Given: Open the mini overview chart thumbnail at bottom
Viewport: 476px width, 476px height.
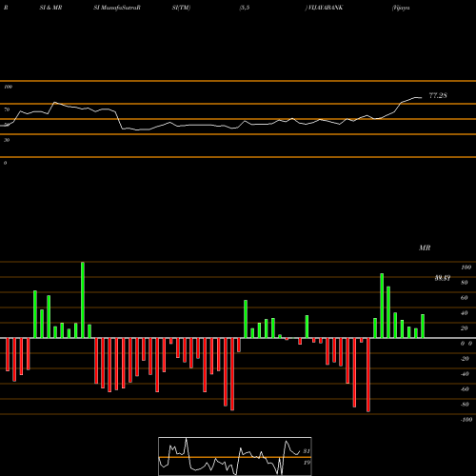Looking at the screenshot, I should coord(235,456).
